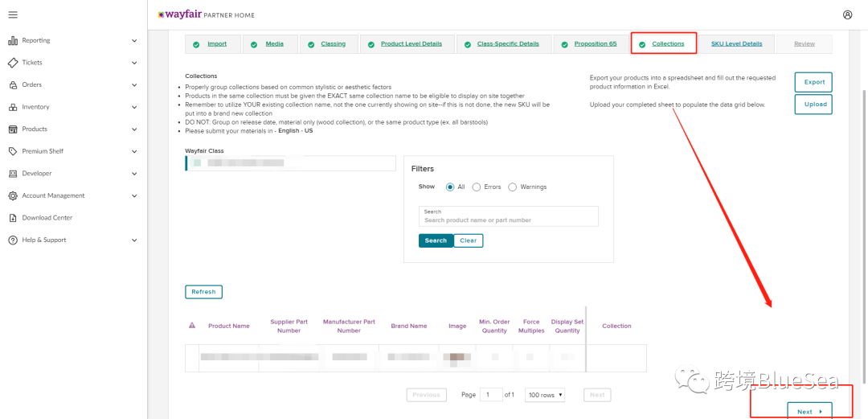Expand the Account Management chevron
Viewport: 868px width, 419px height.
point(134,195)
